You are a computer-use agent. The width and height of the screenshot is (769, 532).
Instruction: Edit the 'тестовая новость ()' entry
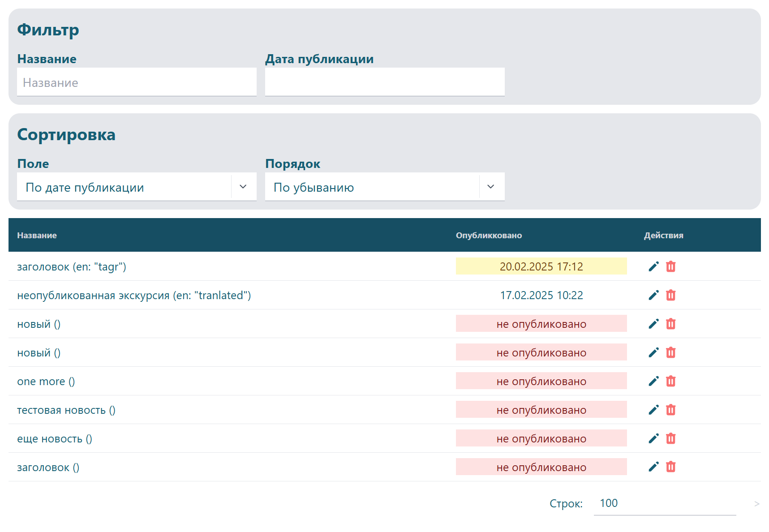(653, 410)
